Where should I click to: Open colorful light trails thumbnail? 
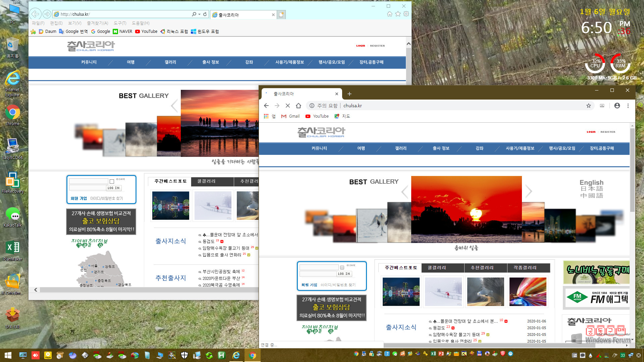528,292
